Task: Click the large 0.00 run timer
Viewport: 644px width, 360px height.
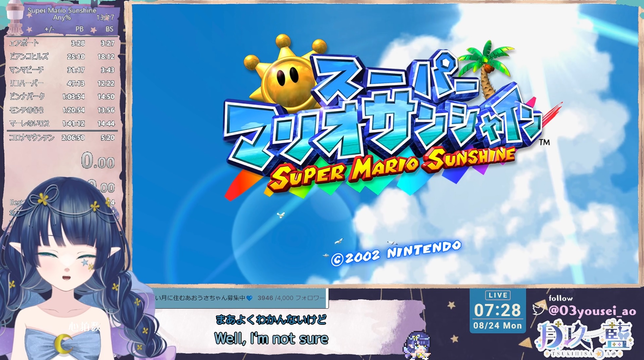Action: [98, 161]
